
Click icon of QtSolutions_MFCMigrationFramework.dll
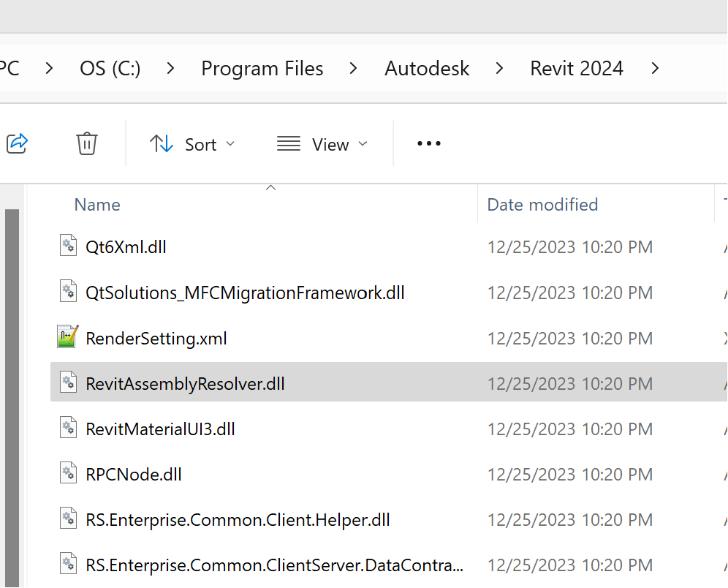click(x=68, y=291)
